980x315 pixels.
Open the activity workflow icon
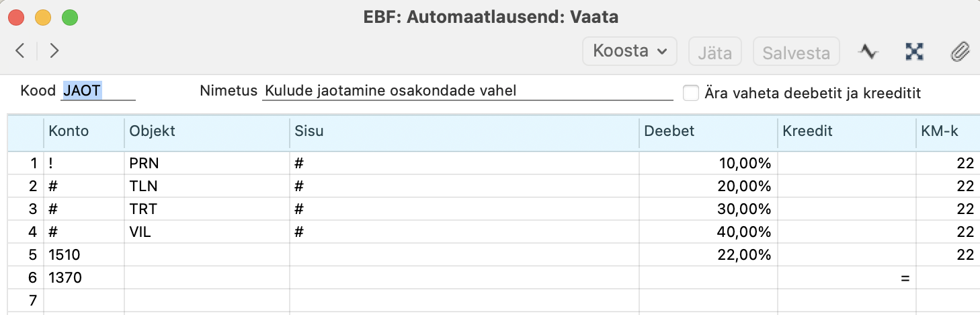(869, 51)
